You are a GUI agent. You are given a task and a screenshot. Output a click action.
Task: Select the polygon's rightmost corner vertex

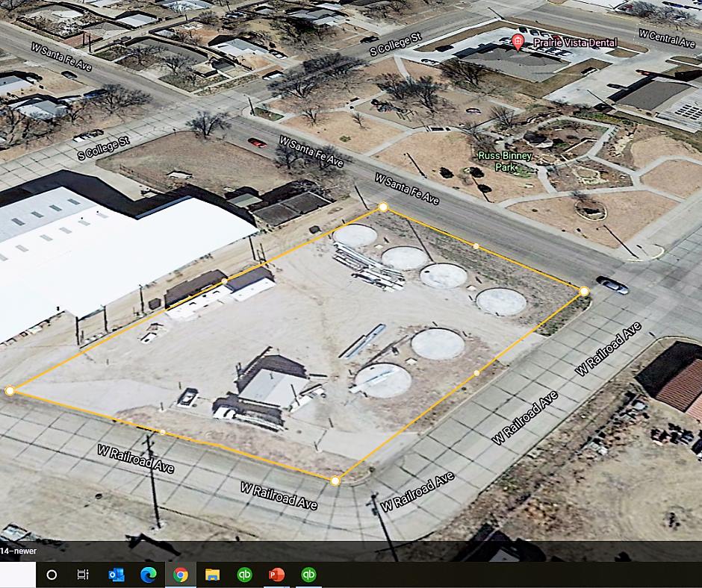tap(584, 291)
